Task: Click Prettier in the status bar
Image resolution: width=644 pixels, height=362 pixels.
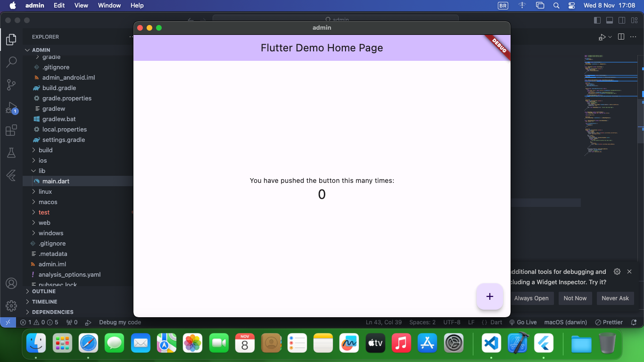Action: pyautogui.click(x=609, y=322)
